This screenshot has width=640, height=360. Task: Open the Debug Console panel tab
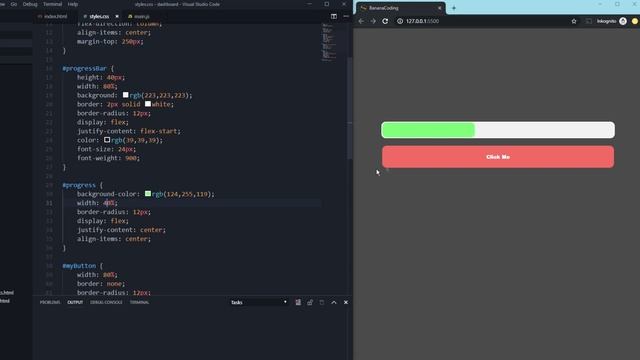106,302
